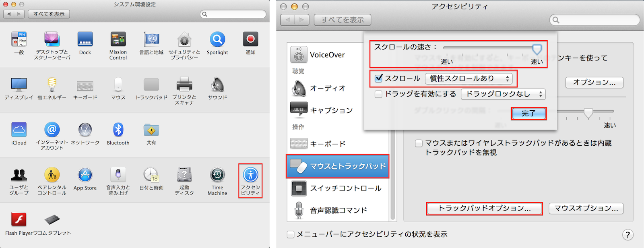The width and height of the screenshot is (644, 248).
Task: Open ユーザとグループ preferences
Action: pos(19,175)
